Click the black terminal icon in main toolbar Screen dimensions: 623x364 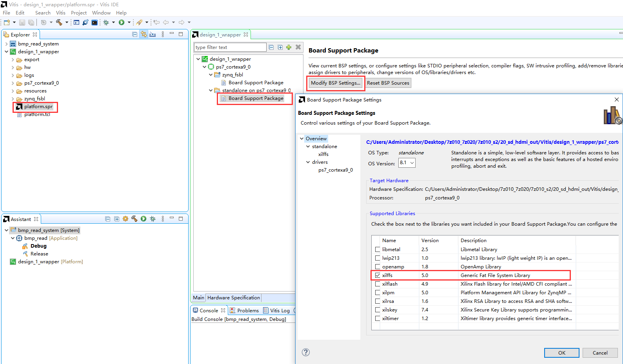pos(94,22)
